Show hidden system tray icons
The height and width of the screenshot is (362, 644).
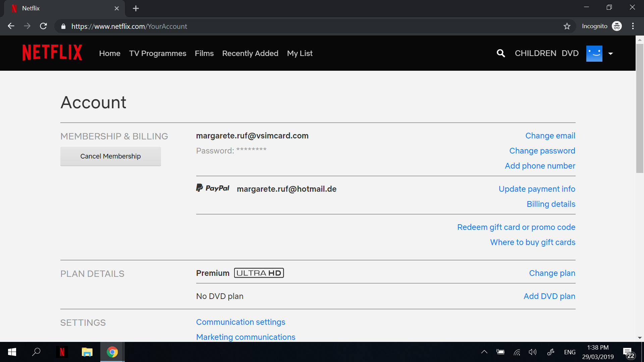tap(484, 352)
